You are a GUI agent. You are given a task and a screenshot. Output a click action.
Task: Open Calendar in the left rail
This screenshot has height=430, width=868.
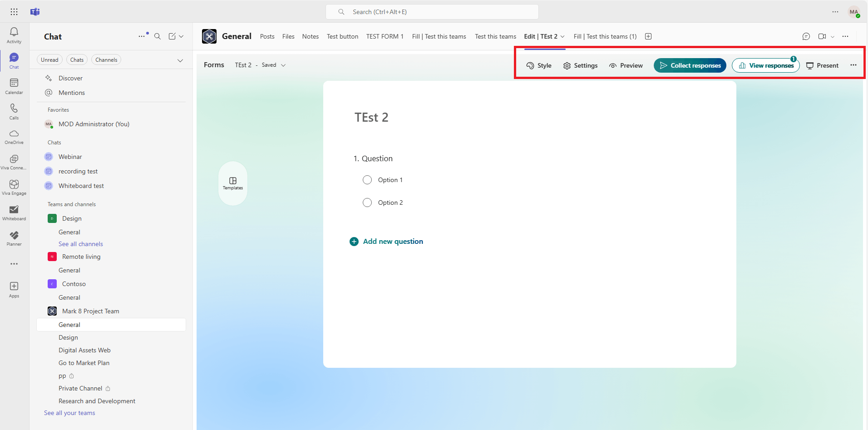14,86
